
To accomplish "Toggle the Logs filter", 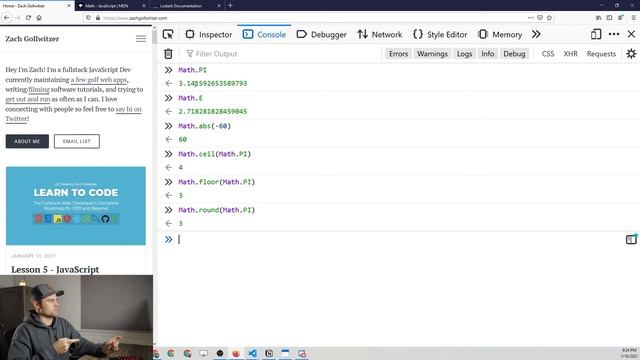I will [464, 53].
